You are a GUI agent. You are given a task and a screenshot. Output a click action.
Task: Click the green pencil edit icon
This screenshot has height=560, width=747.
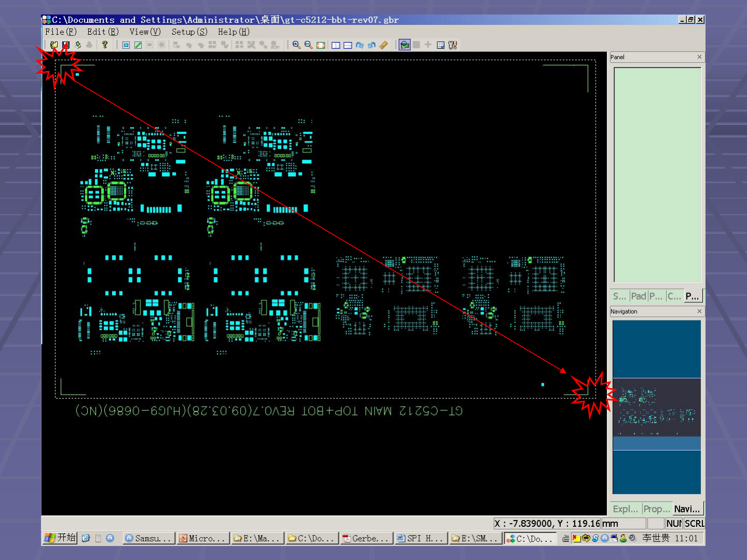click(138, 45)
